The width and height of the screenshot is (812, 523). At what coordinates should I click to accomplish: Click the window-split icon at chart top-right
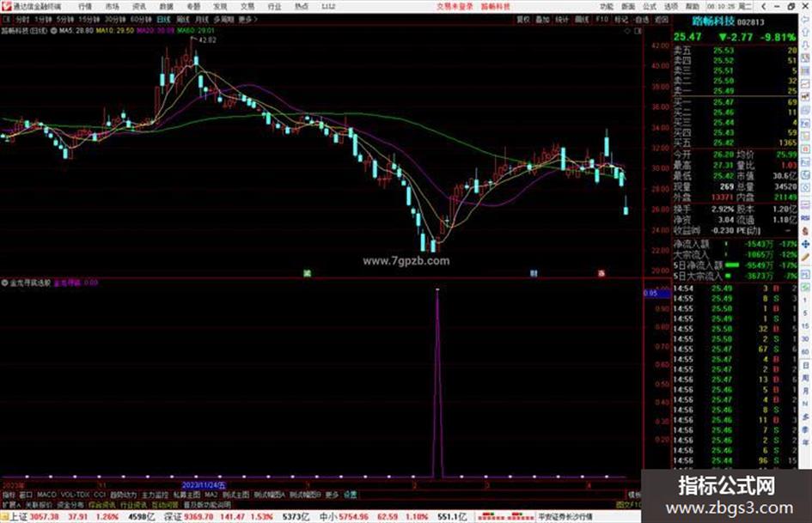tap(638, 31)
